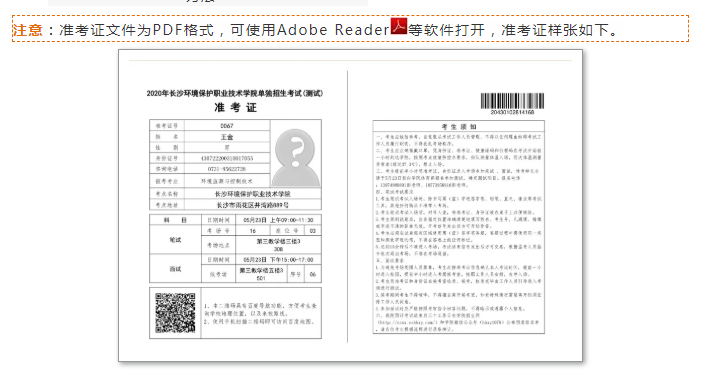Open the admission ticket sample image
Image resolution: width=723 pixels, height=370 pixels.
coord(350,205)
